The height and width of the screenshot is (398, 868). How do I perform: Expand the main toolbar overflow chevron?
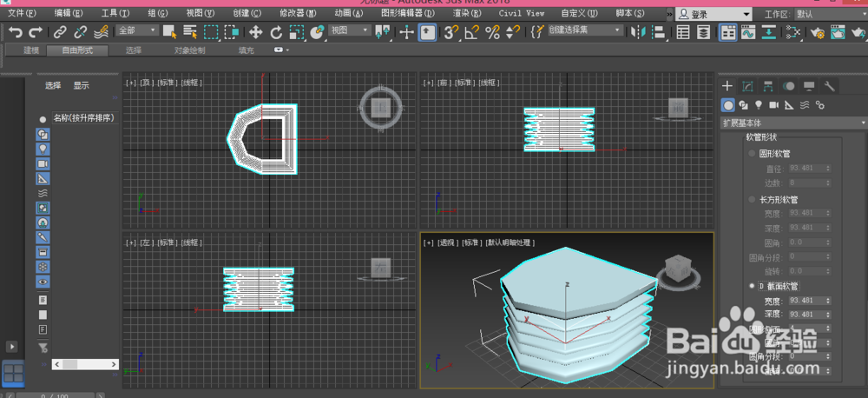pos(669,14)
